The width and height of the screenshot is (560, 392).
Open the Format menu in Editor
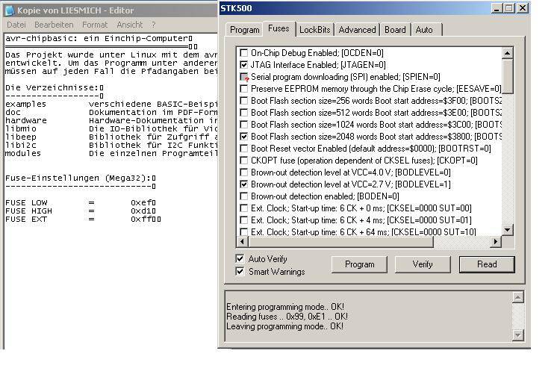point(95,25)
